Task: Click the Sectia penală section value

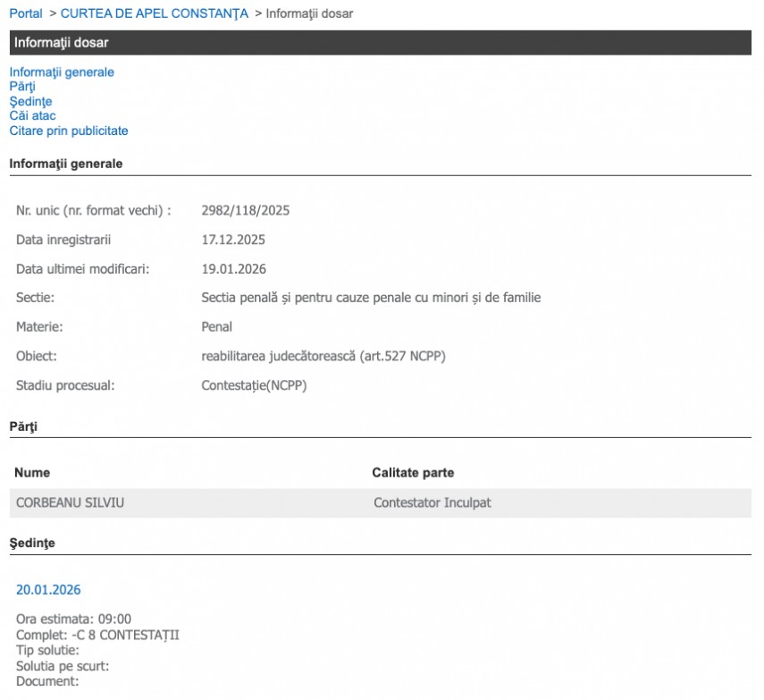Action: point(371,298)
